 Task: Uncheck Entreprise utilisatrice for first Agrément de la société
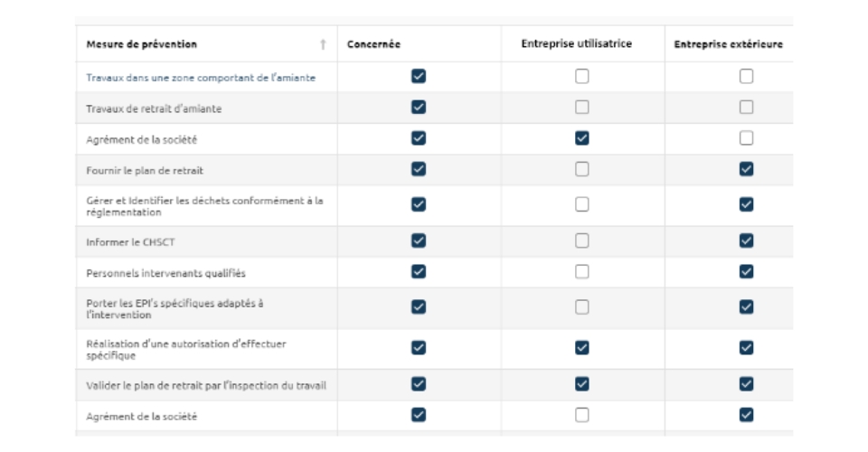(x=581, y=138)
